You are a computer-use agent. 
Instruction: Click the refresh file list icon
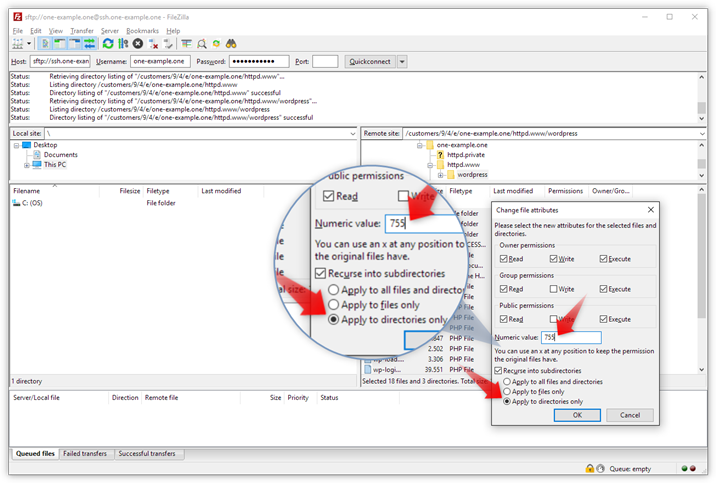tap(108, 44)
